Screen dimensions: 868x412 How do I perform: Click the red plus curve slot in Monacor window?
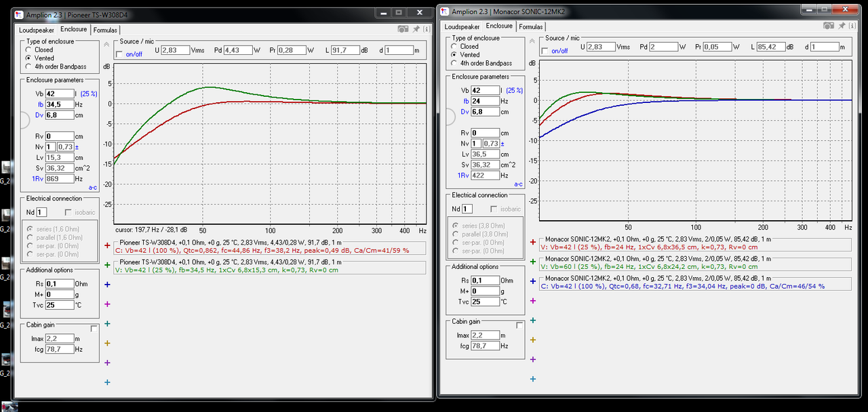(x=533, y=242)
